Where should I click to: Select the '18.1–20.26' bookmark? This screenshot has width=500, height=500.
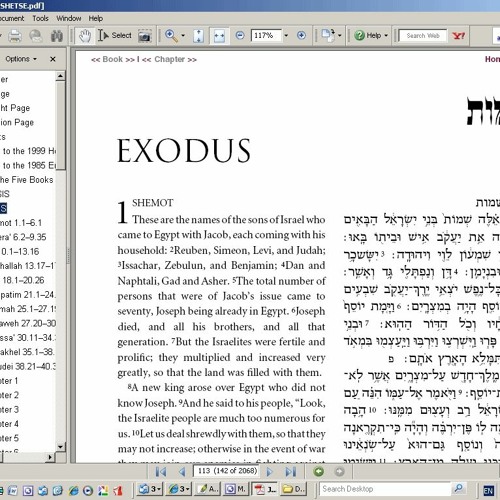tap(23, 280)
